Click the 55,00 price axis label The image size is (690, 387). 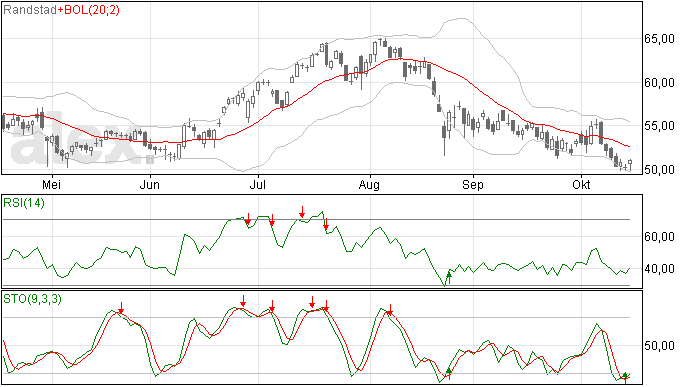(x=659, y=126)
